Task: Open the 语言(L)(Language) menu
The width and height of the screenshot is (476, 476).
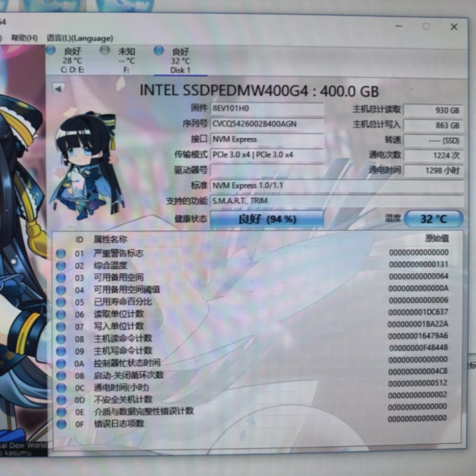Action: (x=80, y=38)
